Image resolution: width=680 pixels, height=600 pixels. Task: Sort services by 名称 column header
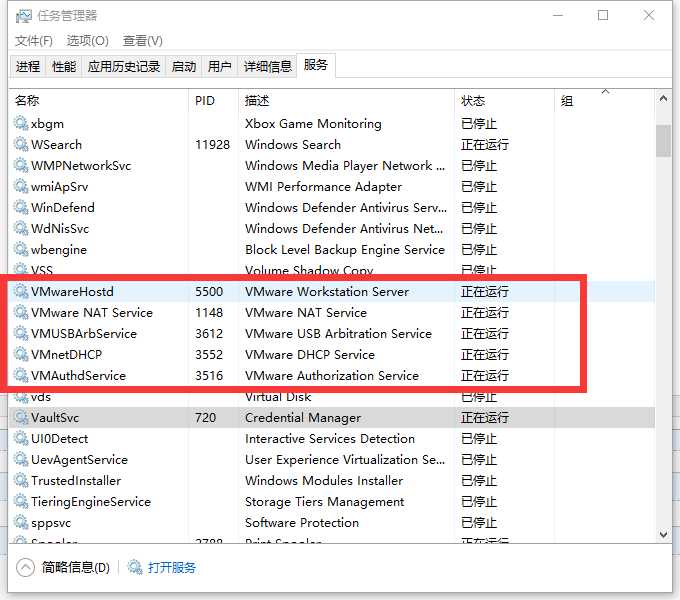point(98,101)
